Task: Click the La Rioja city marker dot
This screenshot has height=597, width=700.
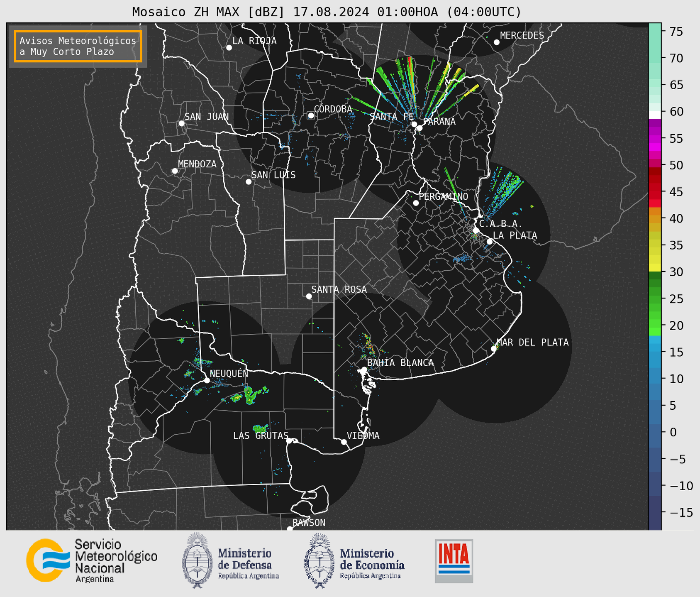Action: 229,48
